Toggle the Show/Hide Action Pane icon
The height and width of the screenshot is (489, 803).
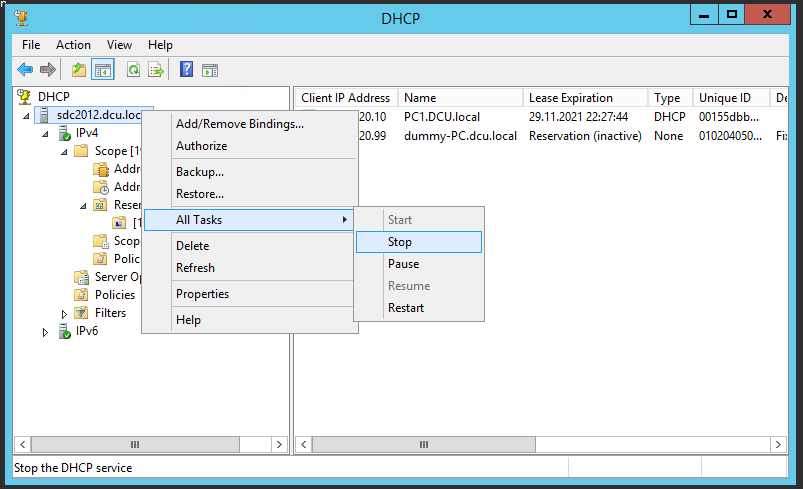point(210,69)
